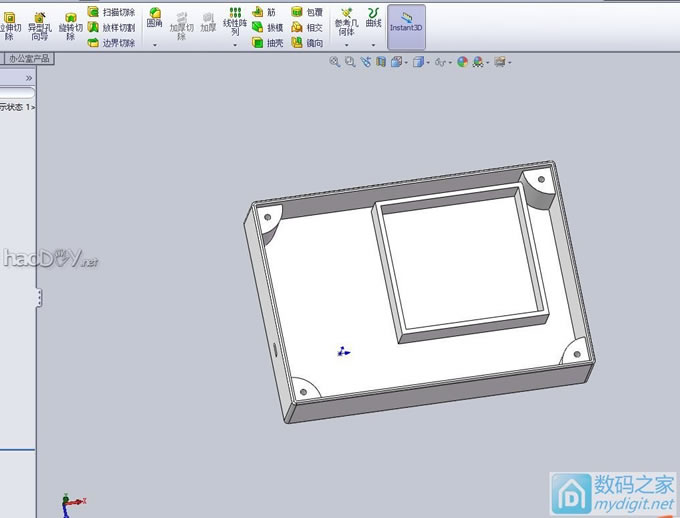Screen dimensions: 680x518
Task: Click the origin marker in the viewport
Action: point(343,351)
